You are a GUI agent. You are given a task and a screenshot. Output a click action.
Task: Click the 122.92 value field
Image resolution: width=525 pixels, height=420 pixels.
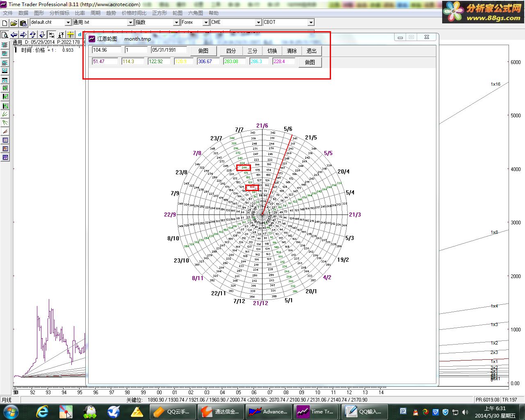click(x=160, y=62)
